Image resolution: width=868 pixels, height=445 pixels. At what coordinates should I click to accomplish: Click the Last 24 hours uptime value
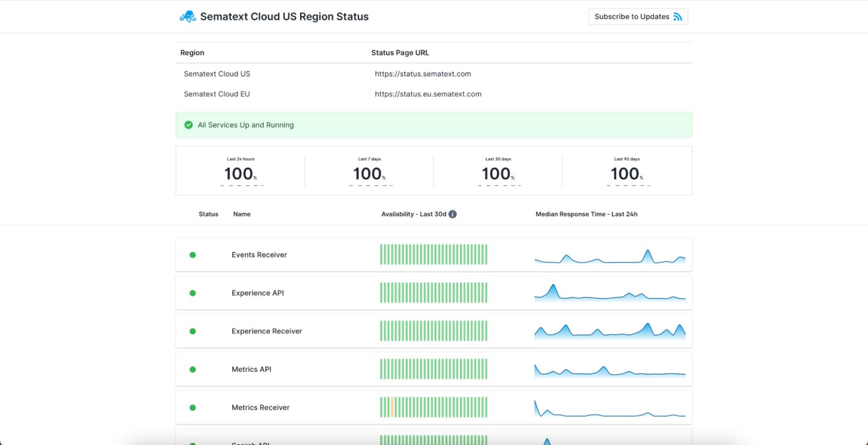click(x=240, y=174)
